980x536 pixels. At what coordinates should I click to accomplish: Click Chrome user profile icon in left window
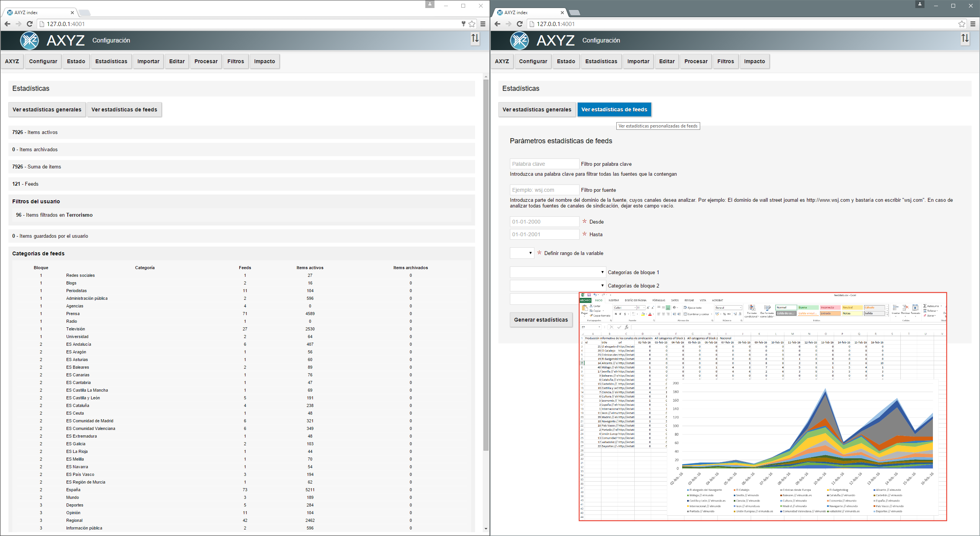[430, 4]
